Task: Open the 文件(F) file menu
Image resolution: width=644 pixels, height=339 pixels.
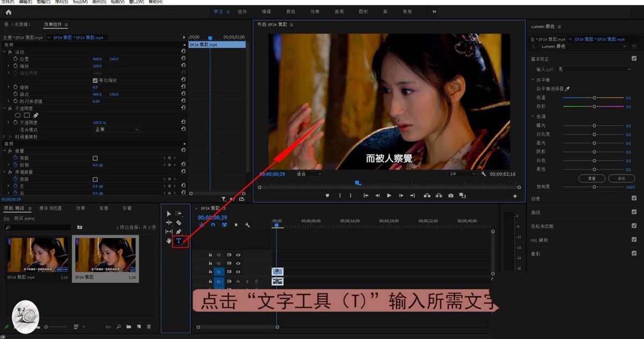Action: tap(8, 2)
